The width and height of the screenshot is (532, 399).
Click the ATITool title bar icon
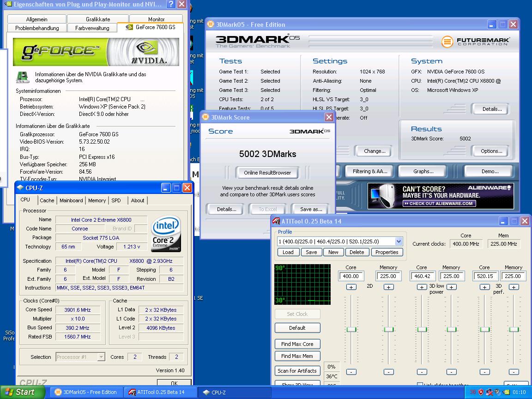click(x=276, y=221)
